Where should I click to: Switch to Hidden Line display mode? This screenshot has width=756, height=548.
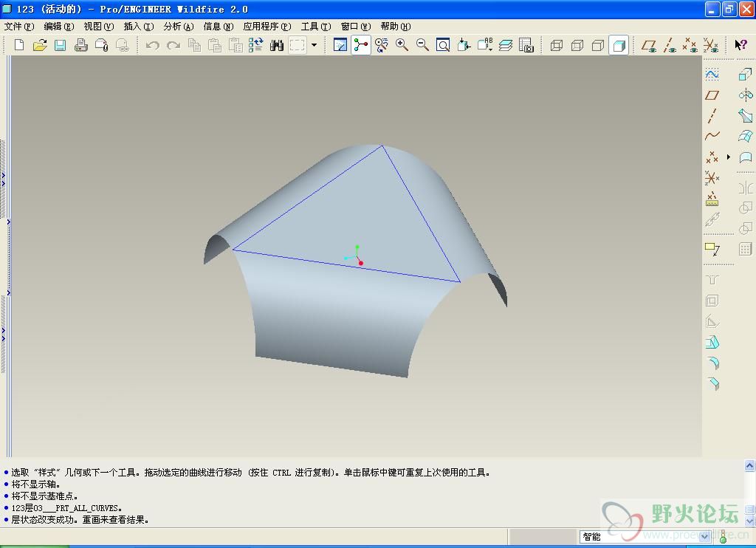pyautogui.click(x=577, y=45)
